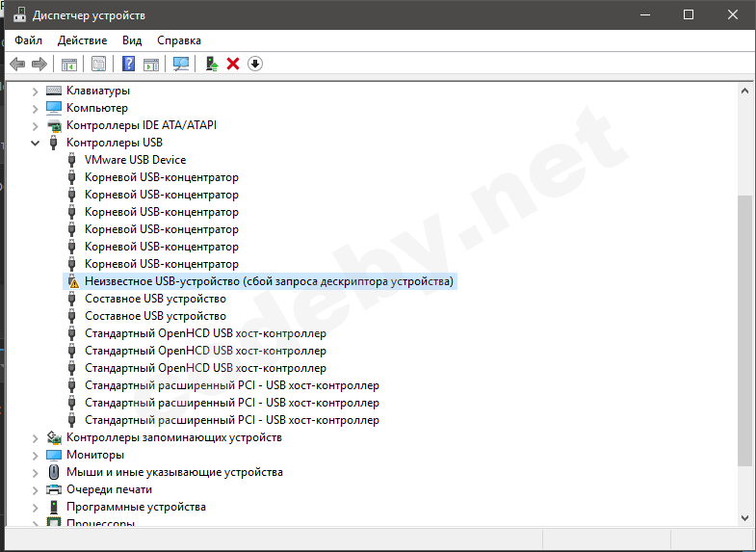This screenshot has height=552, width=756.
Task: Open the Properties toolbar icon
Action: click(x=98, y=64)
